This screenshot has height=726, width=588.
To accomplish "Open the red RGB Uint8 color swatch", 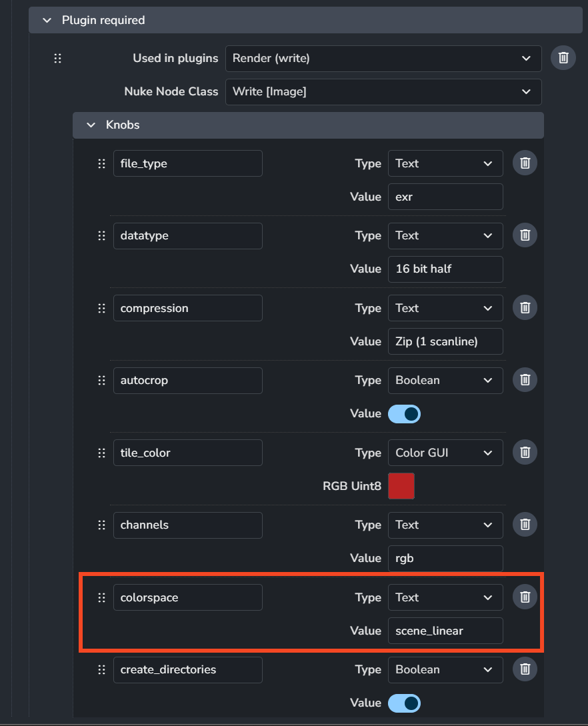I will coord(401,486).
